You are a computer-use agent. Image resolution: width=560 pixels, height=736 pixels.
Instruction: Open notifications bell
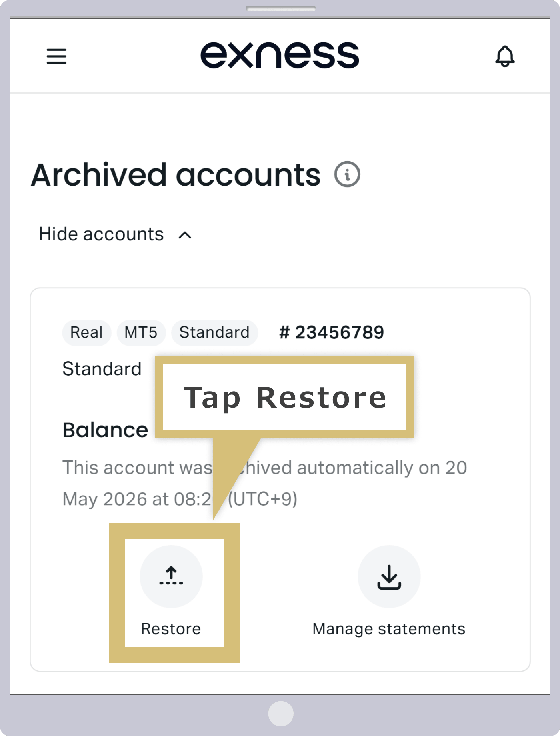(x=505, y=56)
